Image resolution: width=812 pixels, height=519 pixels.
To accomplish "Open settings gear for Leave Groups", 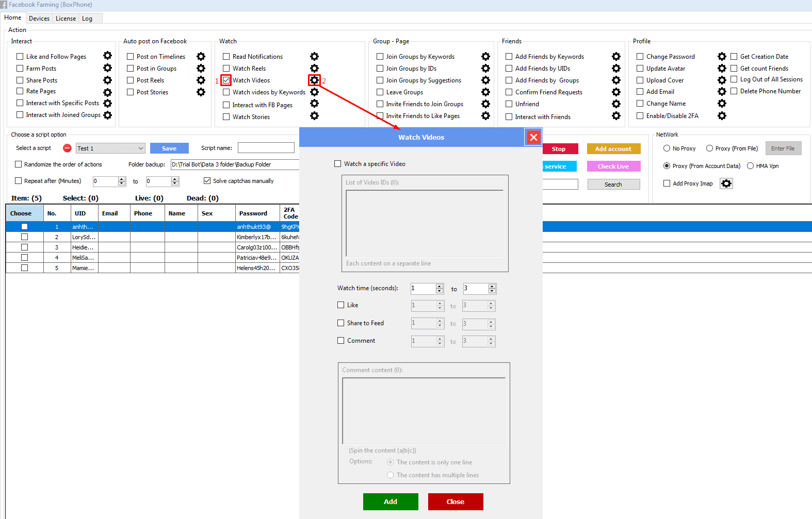I will click(485, 92).
